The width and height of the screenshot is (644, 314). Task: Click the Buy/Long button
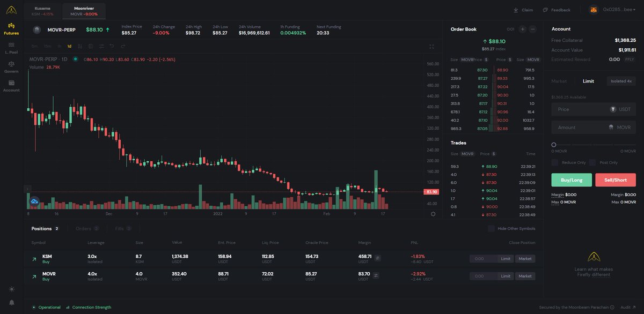point(571,180)
